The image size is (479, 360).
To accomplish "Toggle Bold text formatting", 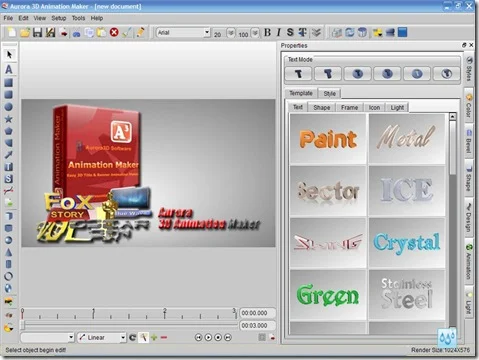I will click(267, 32).
